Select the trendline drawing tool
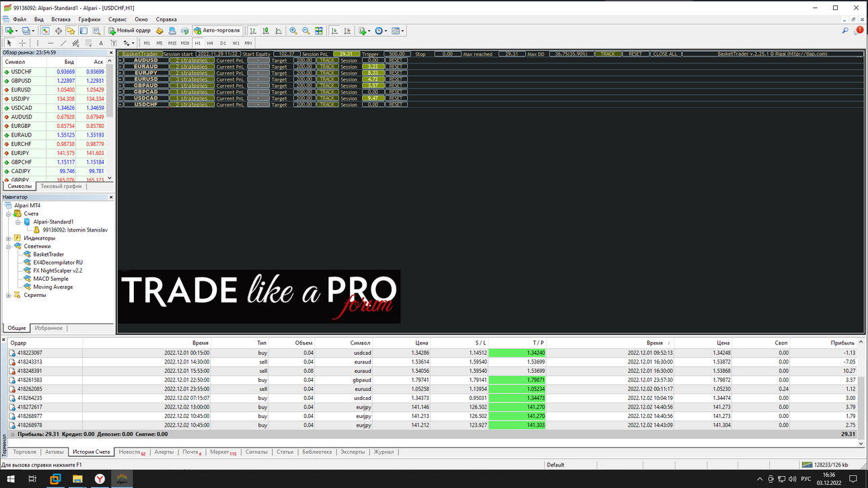868x488 pixels. 63,43
